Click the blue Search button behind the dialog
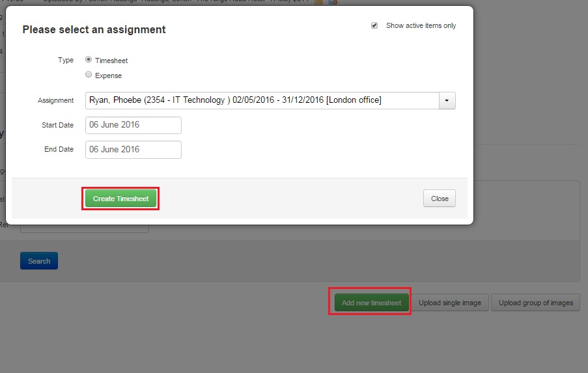This screenshot has width=588, height=373. 39,261
